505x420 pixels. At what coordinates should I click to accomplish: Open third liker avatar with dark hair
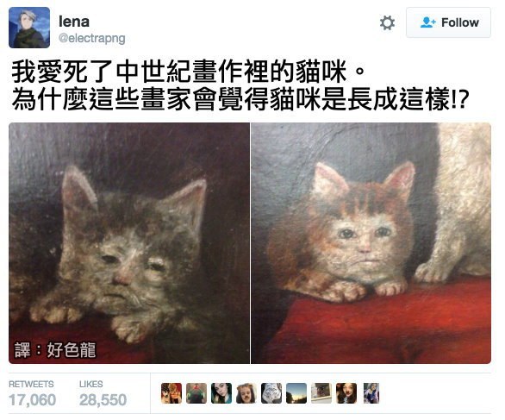click(x=221, y=393)
